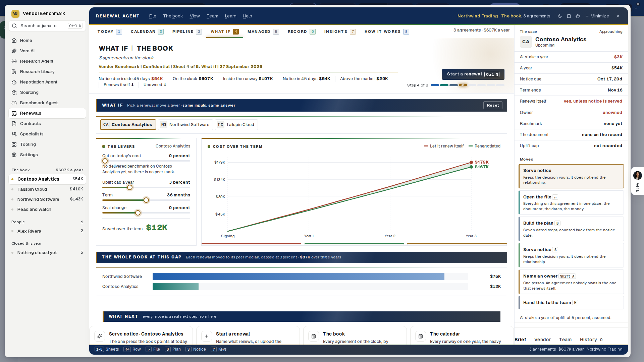Open Benchmark Agent in the sidebar

click(x=47, y=103)
